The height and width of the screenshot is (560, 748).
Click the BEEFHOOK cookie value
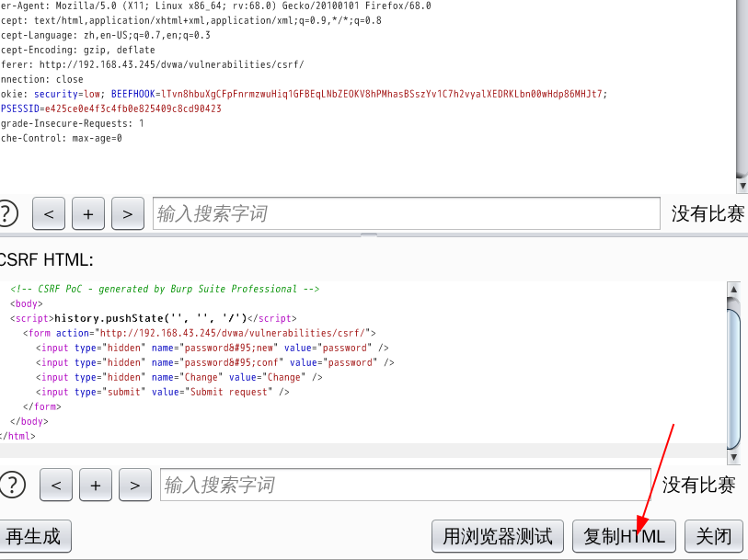382,94
